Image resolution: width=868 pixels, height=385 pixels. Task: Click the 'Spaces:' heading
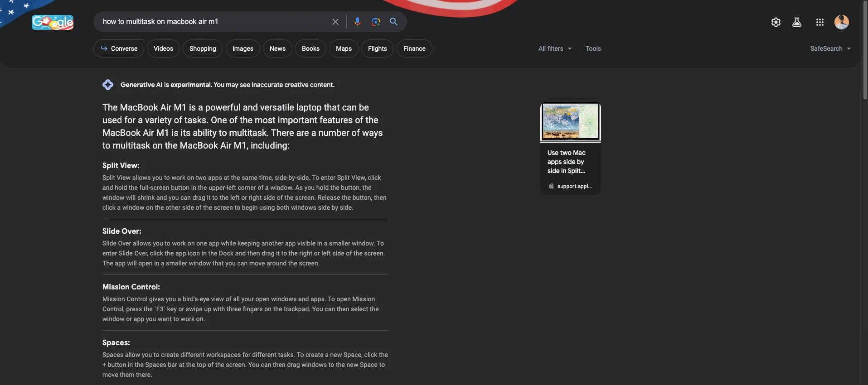coord(116,342)
